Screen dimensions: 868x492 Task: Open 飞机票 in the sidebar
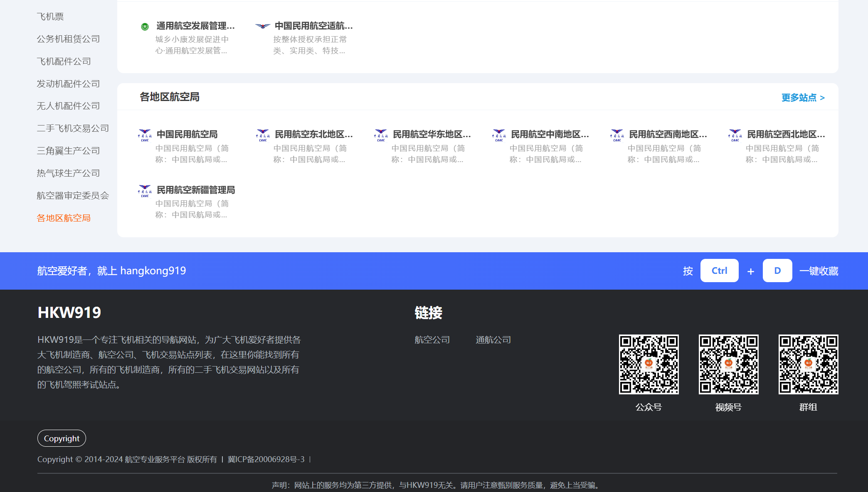(x=50, y=17)
